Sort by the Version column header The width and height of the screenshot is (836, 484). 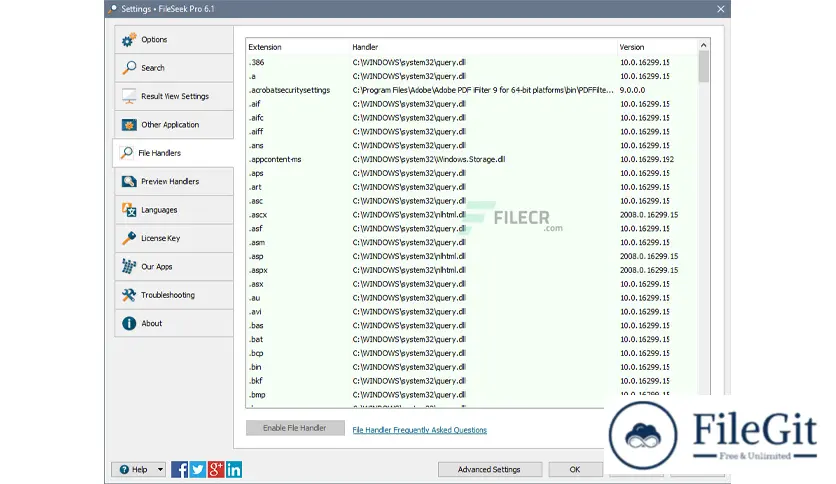657,47
